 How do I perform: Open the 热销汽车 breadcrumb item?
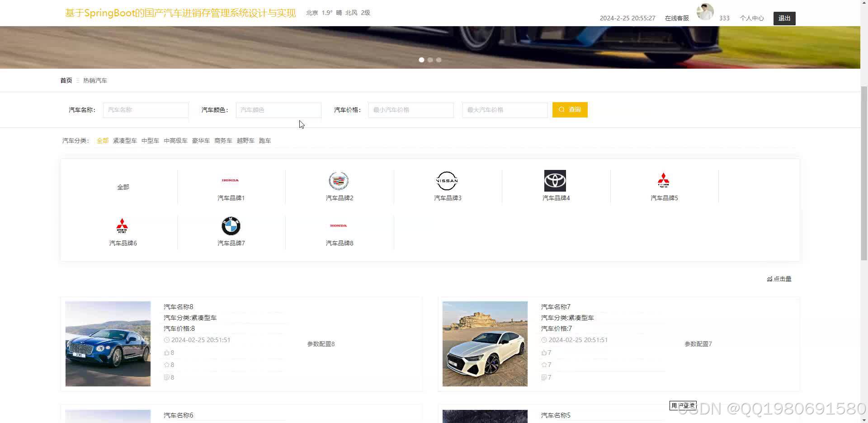click(95, 80)
